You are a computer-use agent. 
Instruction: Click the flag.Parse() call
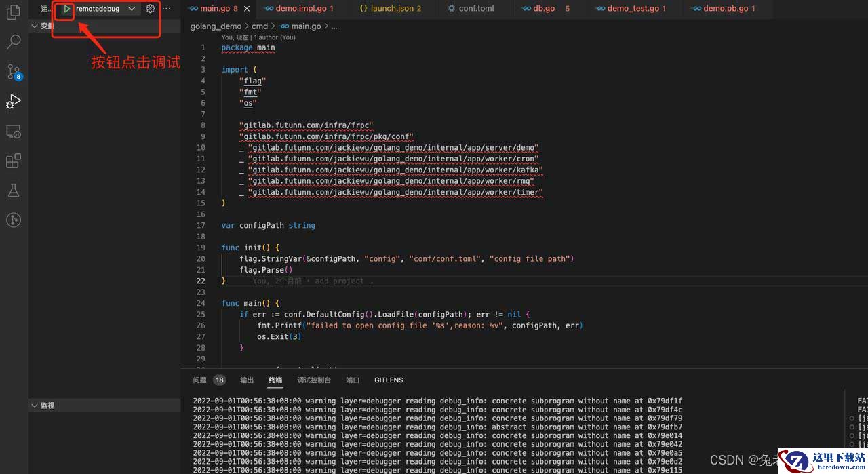[266, 270]
